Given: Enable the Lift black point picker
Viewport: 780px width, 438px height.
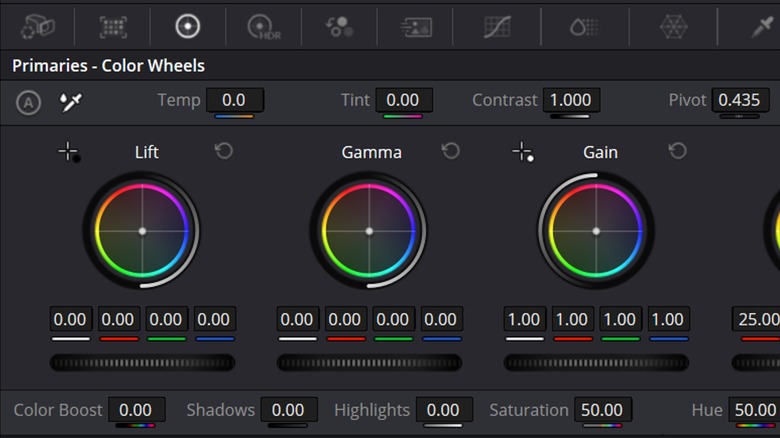Looking at the screenshot, I should coord(68,152).
